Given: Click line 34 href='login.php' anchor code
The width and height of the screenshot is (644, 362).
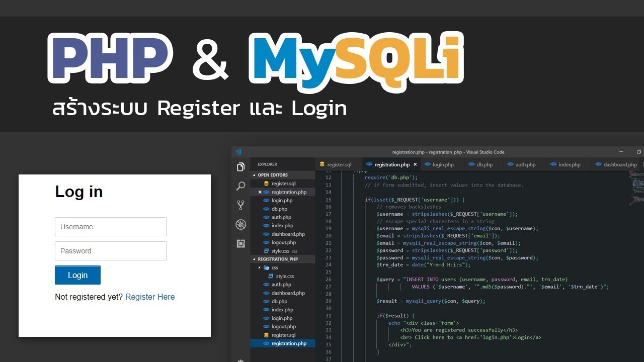Looking at the screenshot, I should [471, 337].
